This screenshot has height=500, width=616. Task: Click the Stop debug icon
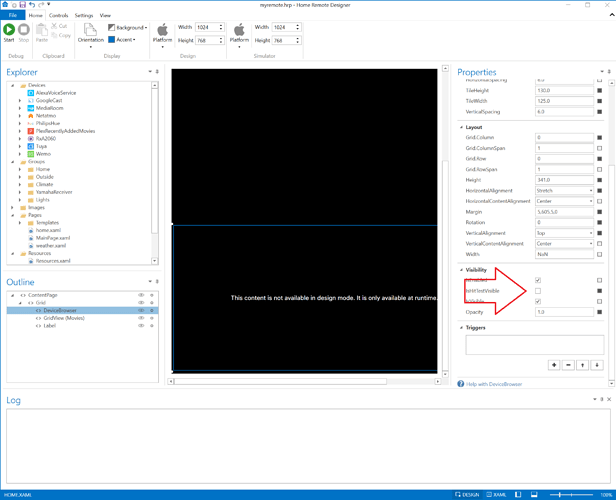point(24,29)
